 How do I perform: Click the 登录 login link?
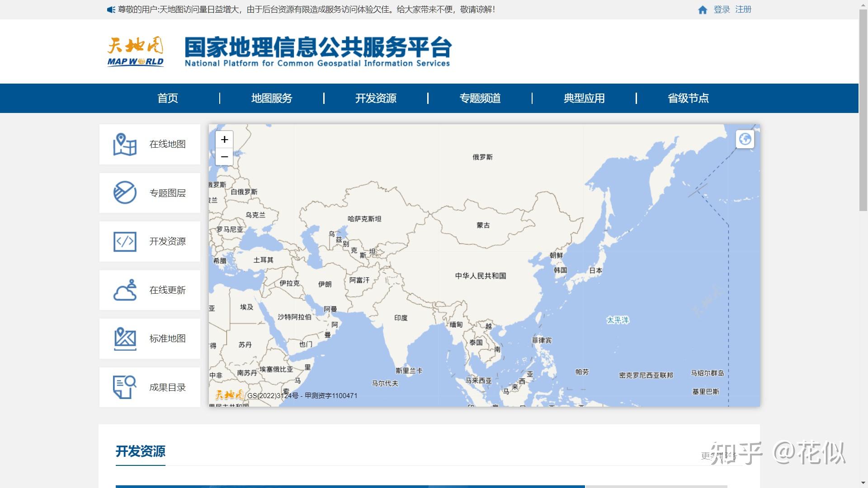coord(722,9)
